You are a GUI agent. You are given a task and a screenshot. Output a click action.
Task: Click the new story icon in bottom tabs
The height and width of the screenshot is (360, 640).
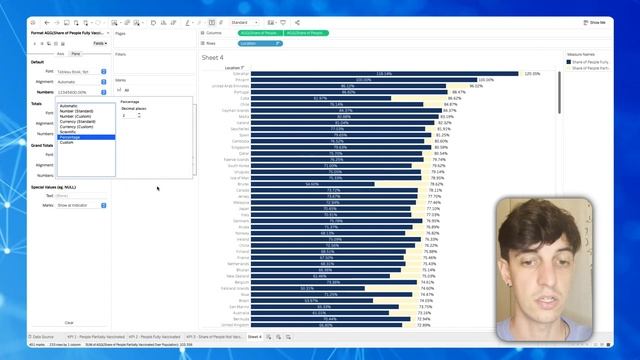click(289, 337)
